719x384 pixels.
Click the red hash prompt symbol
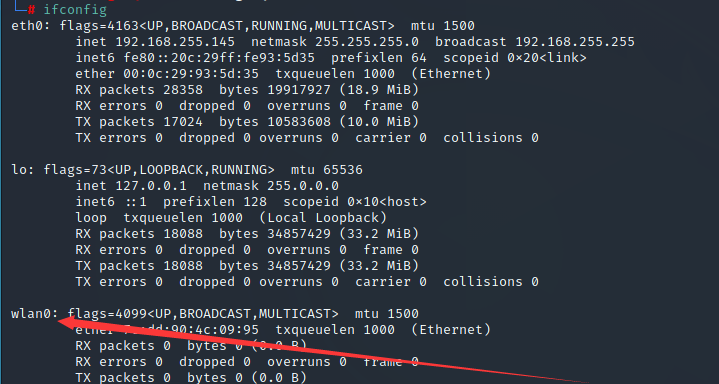[32, 9]
